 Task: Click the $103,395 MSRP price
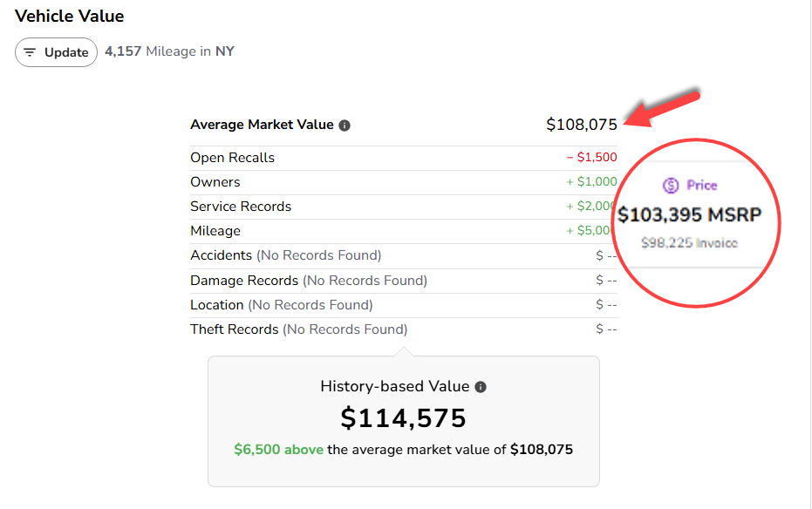689,214
